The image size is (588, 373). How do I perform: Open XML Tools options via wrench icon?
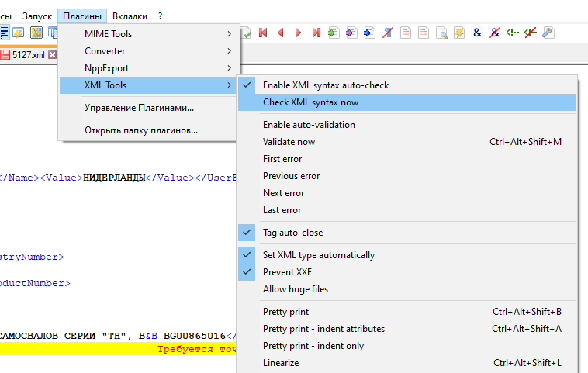pyautogui.click(x=548, y=33)
